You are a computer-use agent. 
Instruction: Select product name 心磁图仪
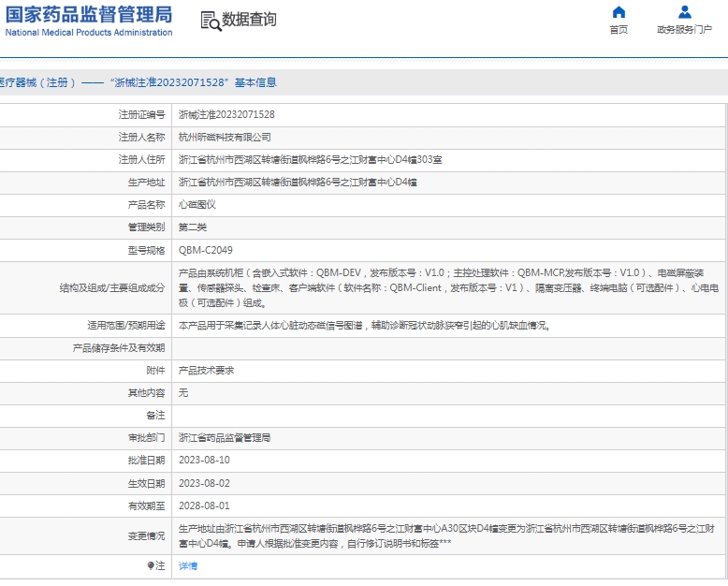(x=197, y=205)
